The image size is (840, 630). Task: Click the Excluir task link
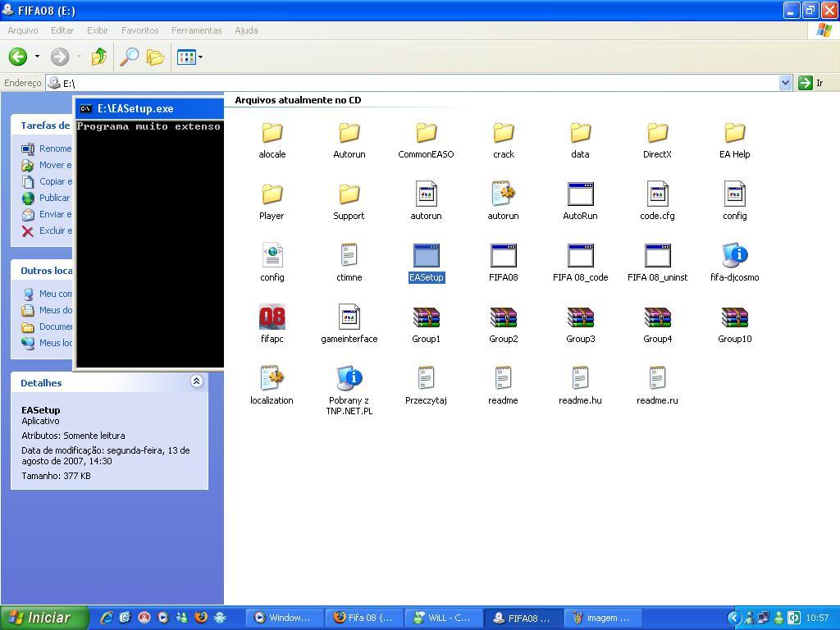click(x=47, y=231)
